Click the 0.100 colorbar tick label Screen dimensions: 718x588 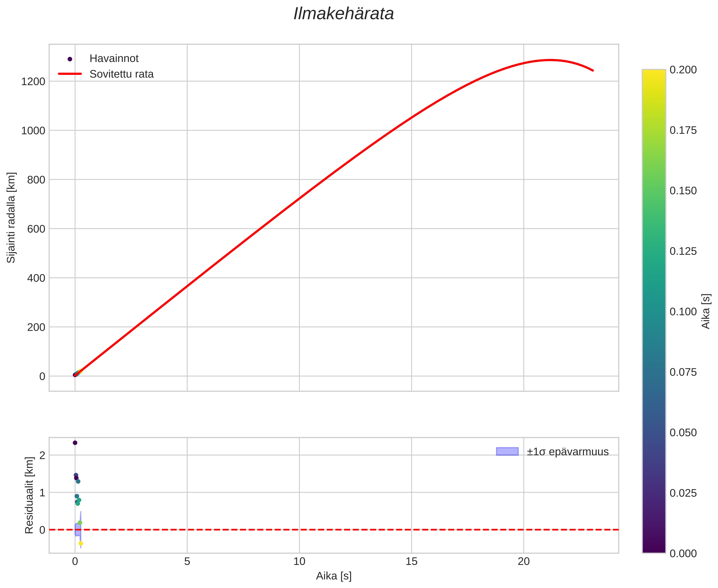pos(683,312)
